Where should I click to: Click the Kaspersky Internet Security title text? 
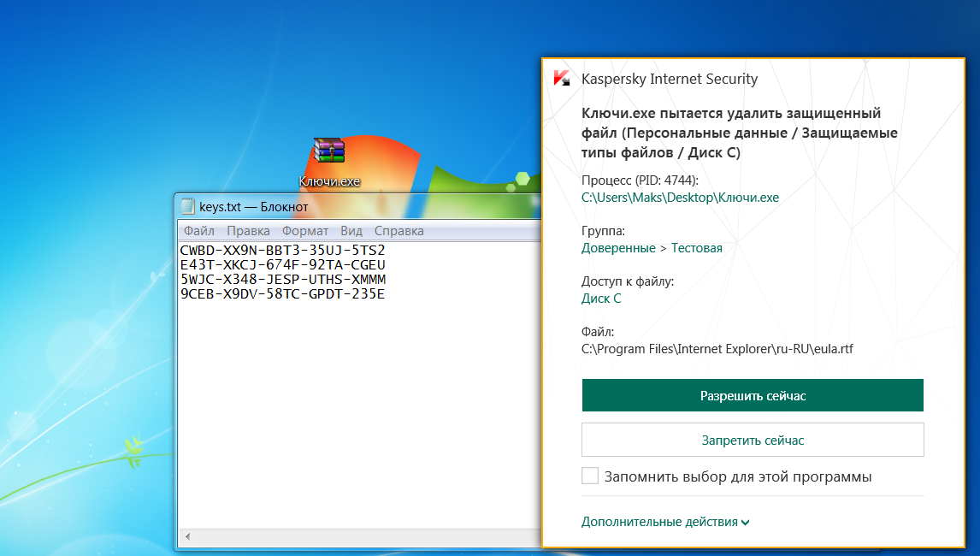pyautogui.click(x=670, y=79)
